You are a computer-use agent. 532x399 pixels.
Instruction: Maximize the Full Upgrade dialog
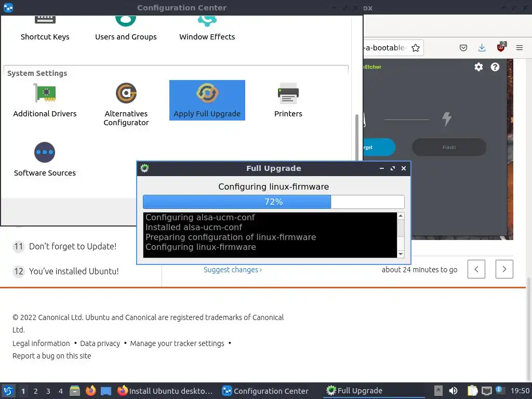393,168
